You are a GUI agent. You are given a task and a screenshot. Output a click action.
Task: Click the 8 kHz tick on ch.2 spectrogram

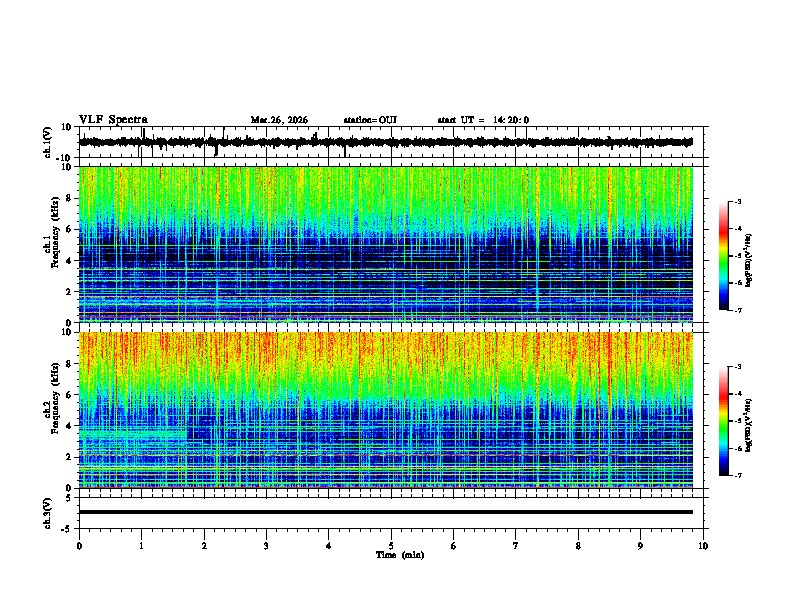coord(70,364)
